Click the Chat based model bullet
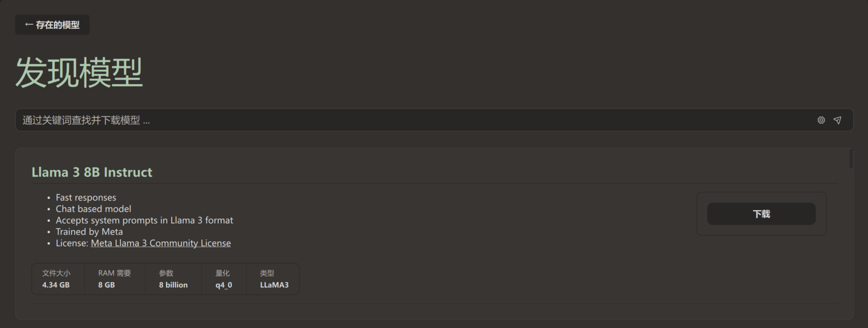 (93, 209)
